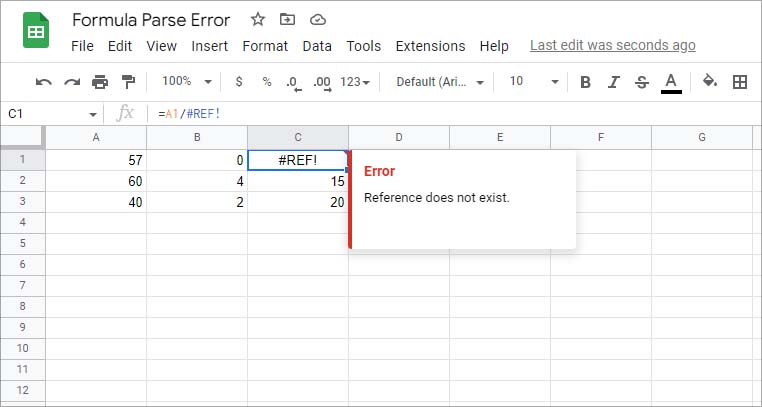Select cell B3 containing 2
The width and height of the screenshot is (762, 407).
coord(197,202)
